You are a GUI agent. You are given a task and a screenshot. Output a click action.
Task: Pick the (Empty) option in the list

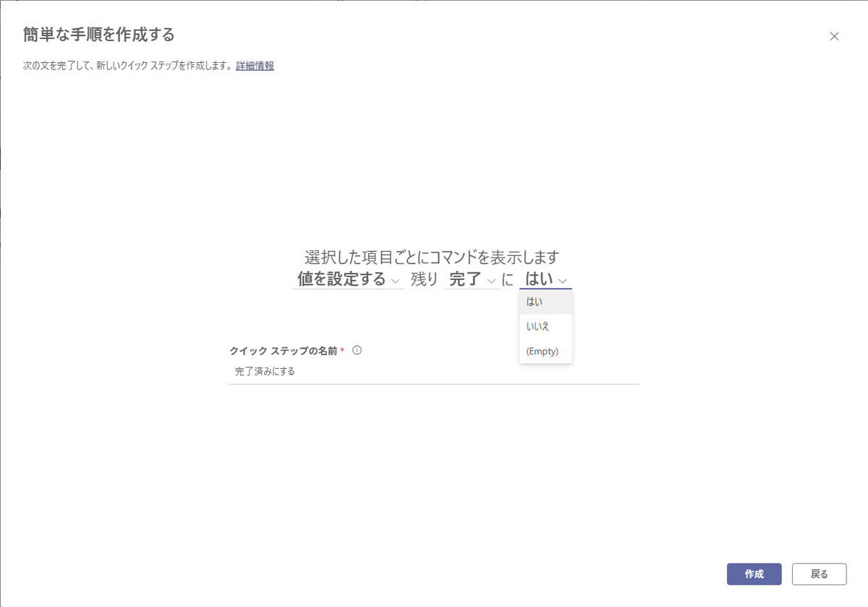545,352
